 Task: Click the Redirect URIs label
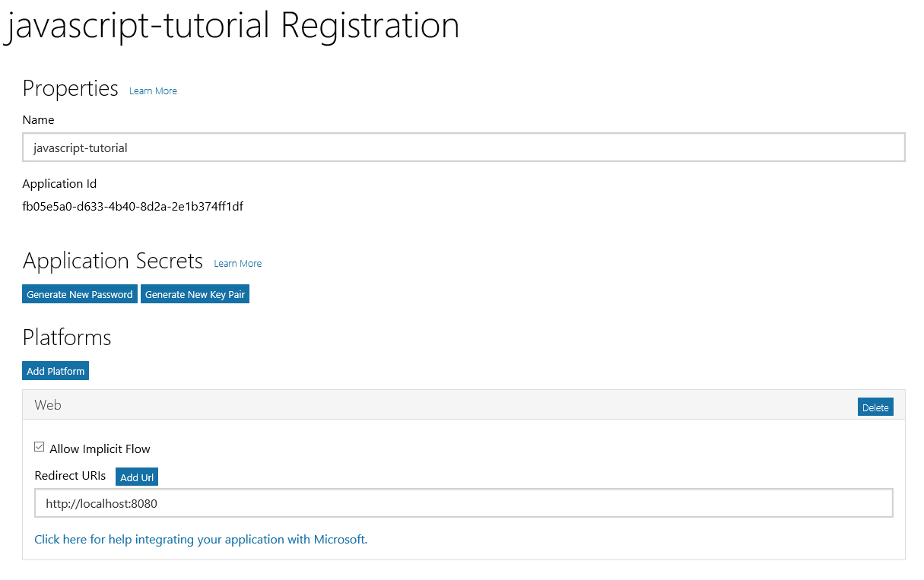[x=70, y=476]
